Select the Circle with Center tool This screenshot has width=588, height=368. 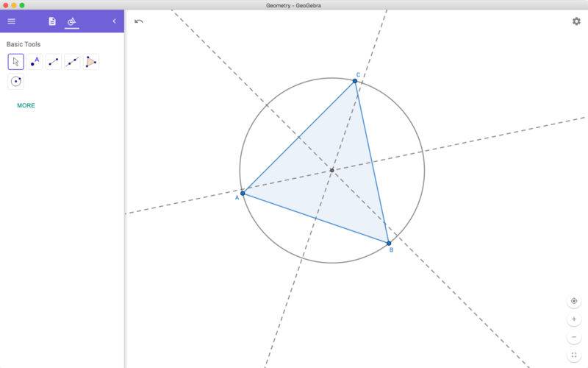(x=15, y=81)
